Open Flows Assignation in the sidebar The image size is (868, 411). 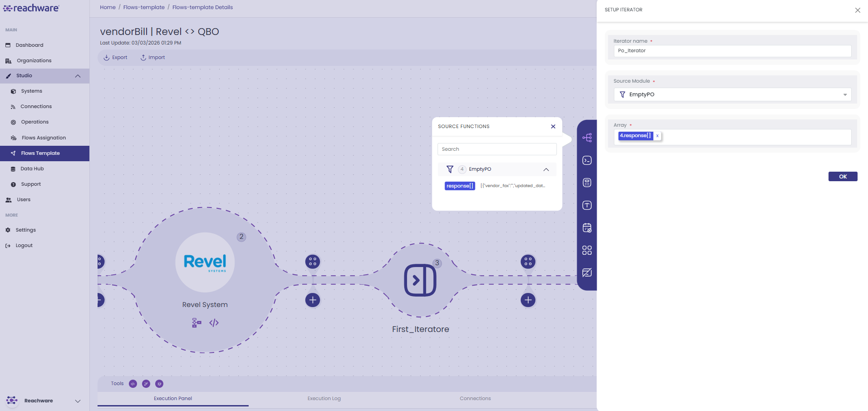tap(44, 138)
